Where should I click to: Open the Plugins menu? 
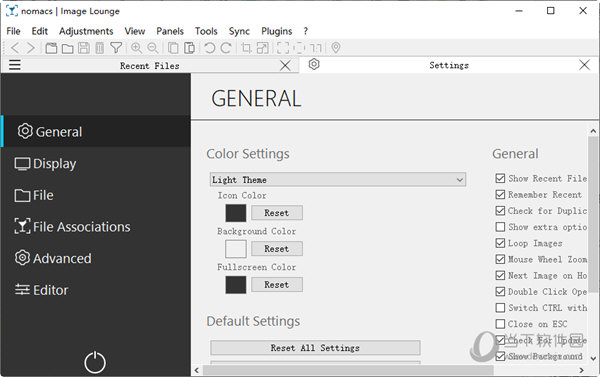(x=276, y=31)
